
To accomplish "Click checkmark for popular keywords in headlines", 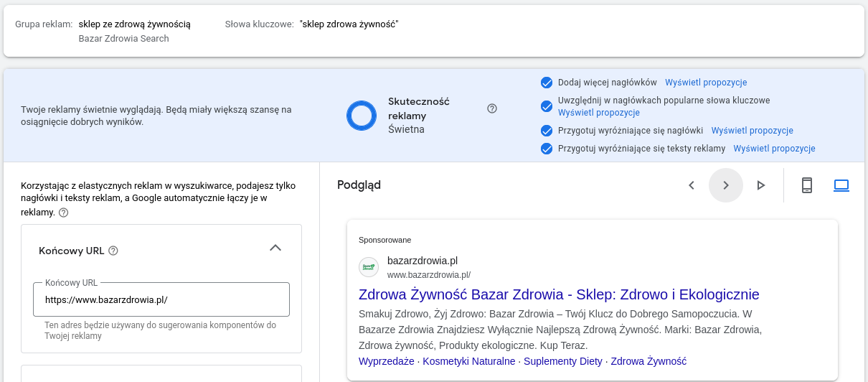I will tap(547, 106).
